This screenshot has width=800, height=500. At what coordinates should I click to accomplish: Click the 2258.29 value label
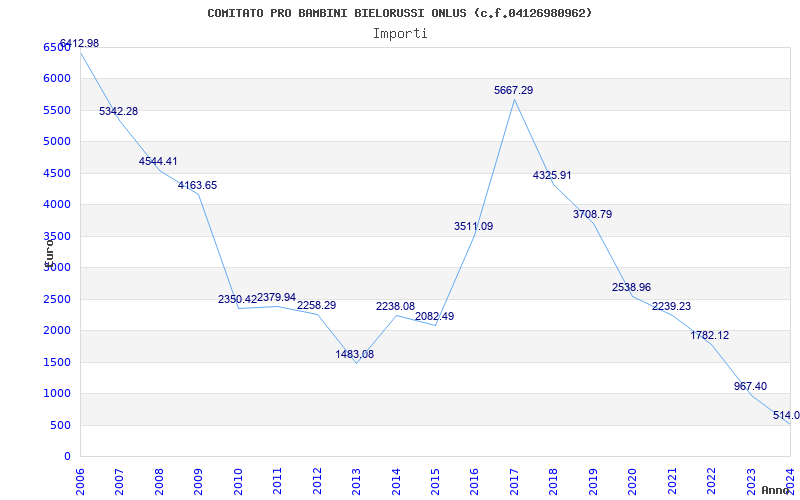316,305
